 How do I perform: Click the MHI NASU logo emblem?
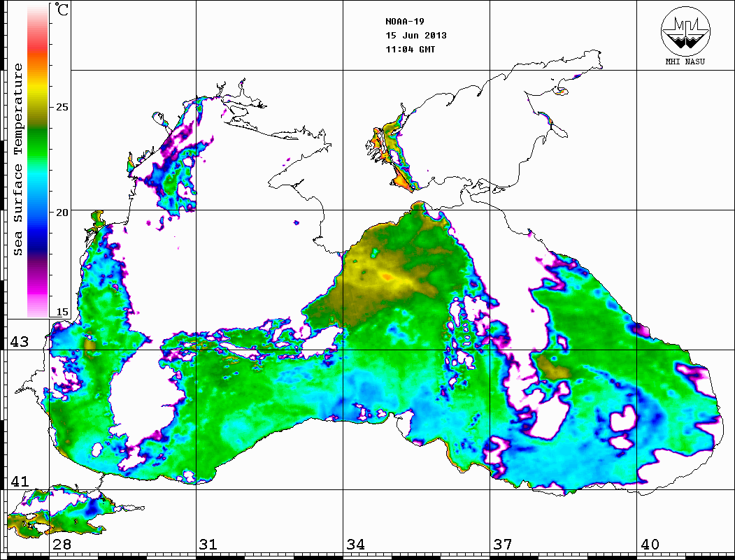(685, 31)
